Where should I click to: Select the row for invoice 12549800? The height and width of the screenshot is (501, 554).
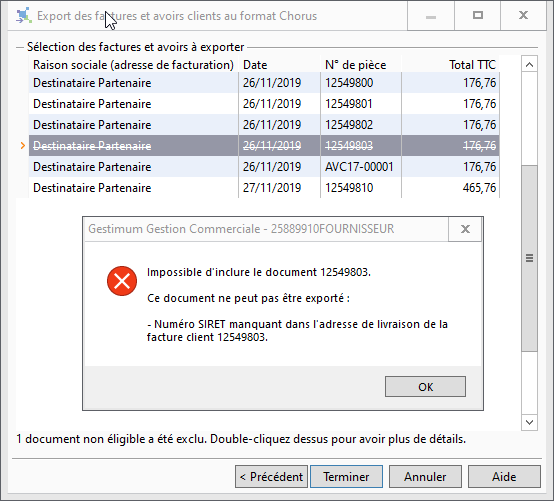click(x=264, y=83)
